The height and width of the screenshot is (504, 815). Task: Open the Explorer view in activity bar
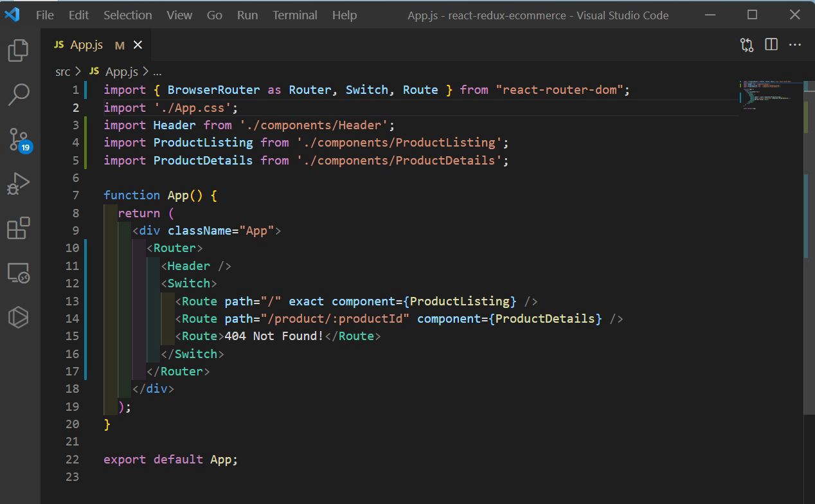tap(18, 50)
